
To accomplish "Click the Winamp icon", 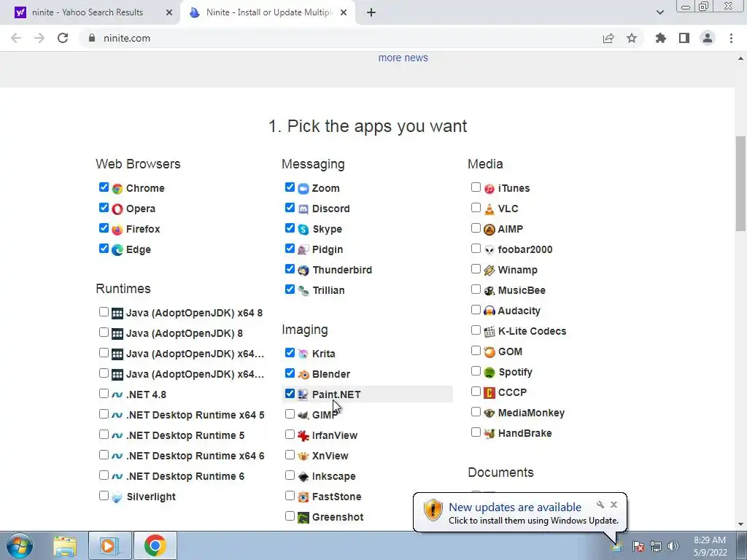I will click(x=489, y=271).
